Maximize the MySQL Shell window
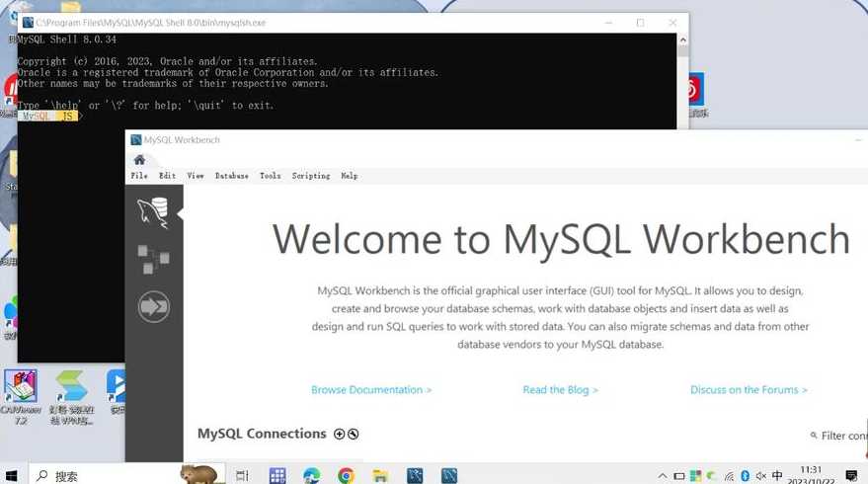Screen dimensions: 868x484 tap(641, 23)
